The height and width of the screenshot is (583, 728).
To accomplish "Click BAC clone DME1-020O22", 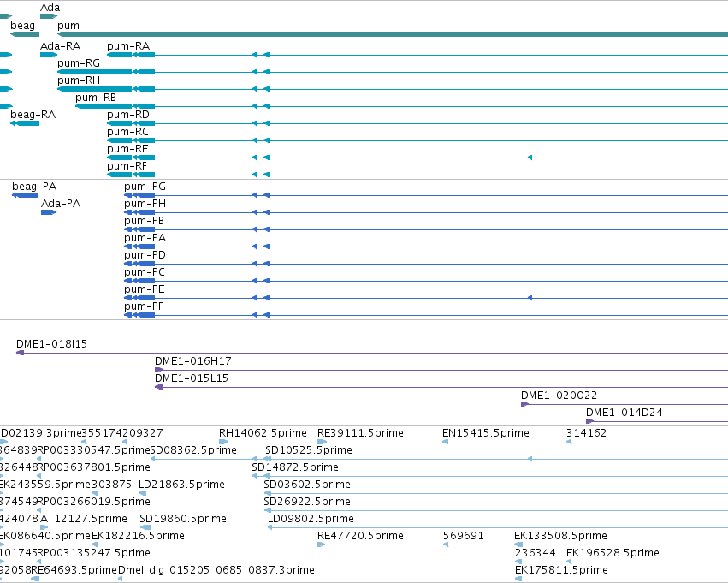I will point(559,396).
